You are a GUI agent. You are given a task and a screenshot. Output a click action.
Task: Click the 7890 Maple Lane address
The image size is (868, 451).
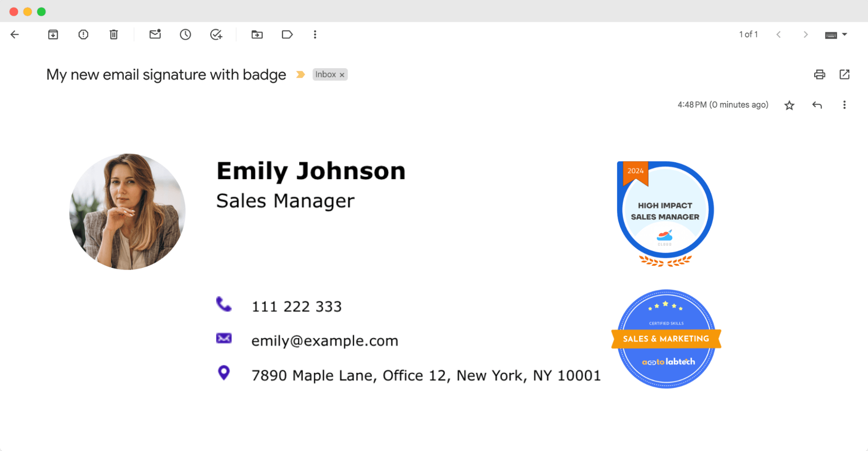tap(426, 375)
